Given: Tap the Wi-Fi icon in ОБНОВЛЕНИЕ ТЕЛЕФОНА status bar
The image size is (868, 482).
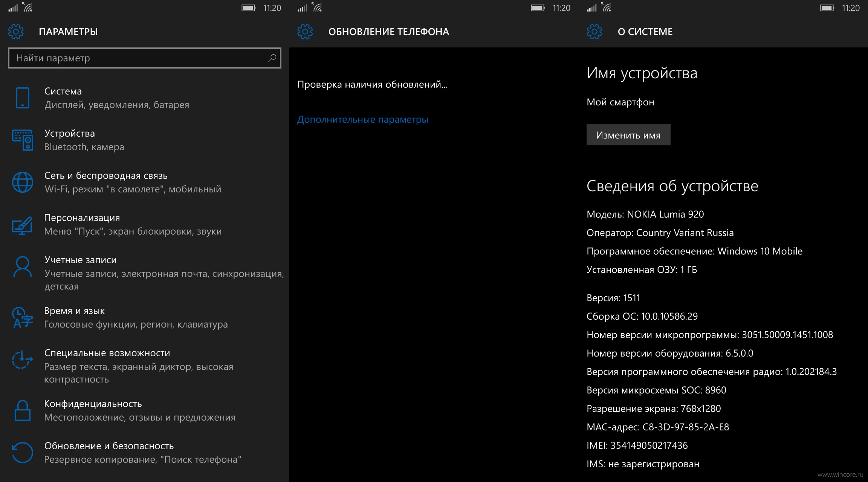Looking at the screenshot, I should [x=317, y=7].
